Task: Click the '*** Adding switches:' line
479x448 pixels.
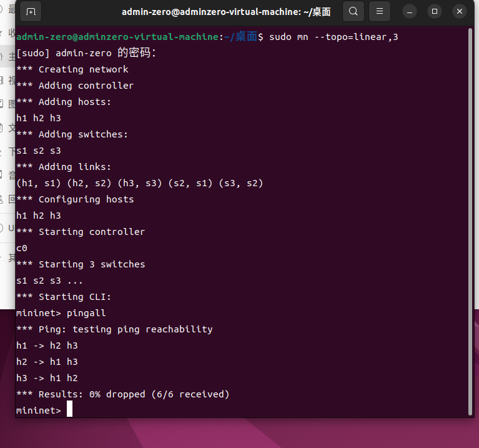Action: tap(72, 134)
